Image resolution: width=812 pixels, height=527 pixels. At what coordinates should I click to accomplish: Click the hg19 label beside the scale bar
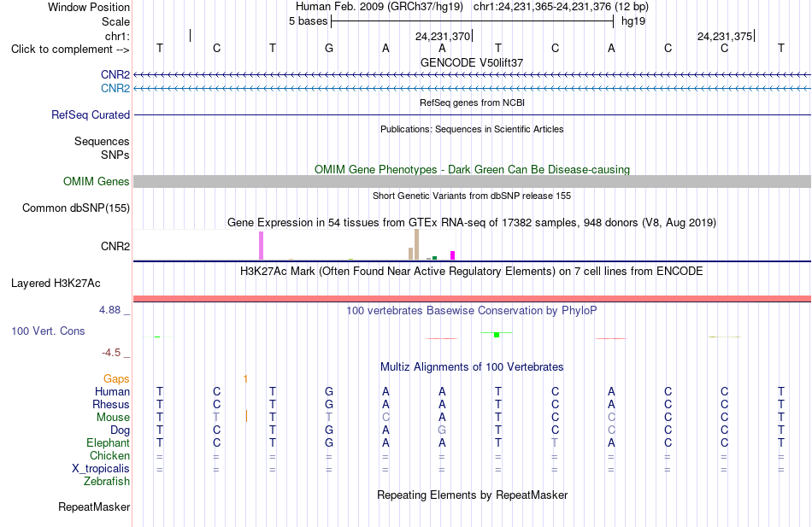coord(633,21)
